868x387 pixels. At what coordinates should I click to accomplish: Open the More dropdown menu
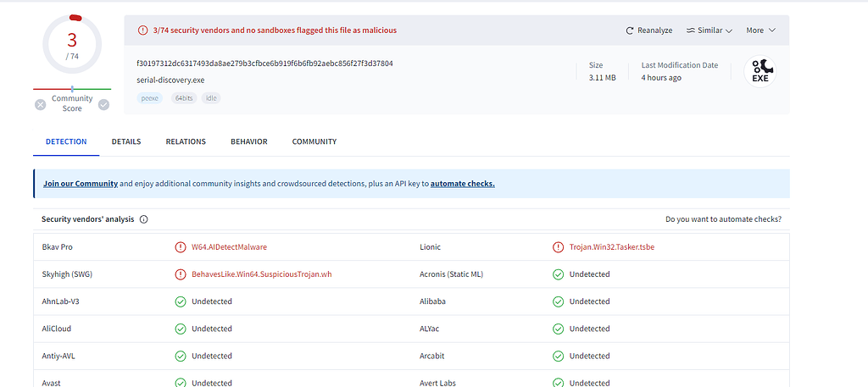point(760,30)
